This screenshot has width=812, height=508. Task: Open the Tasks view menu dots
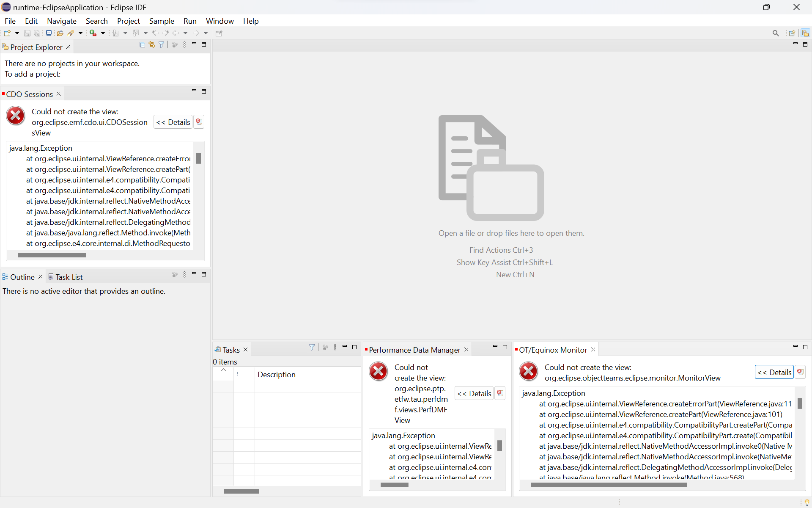(335, 347)
